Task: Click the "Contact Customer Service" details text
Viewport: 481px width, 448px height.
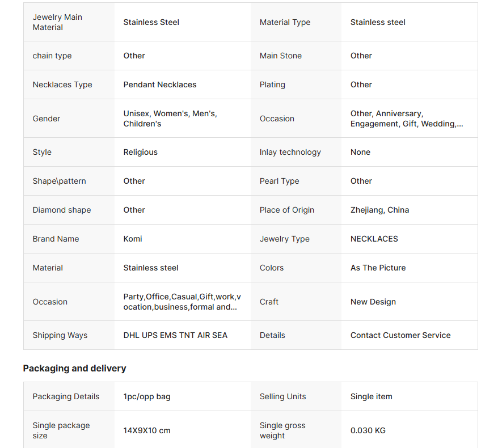Action: click(400, 335)
